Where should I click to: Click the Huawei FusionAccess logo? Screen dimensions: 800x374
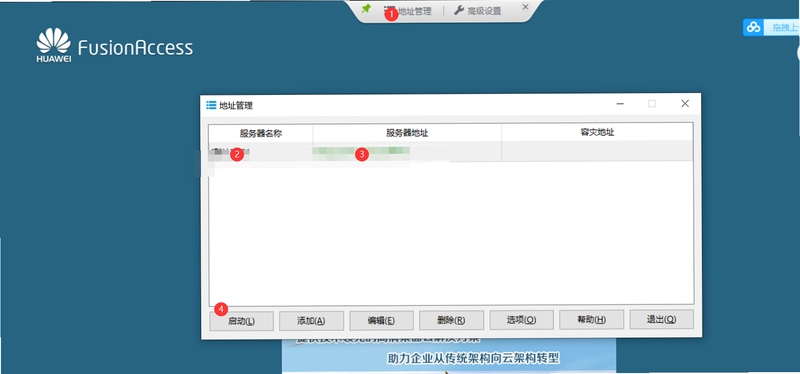tap(114, 46)
